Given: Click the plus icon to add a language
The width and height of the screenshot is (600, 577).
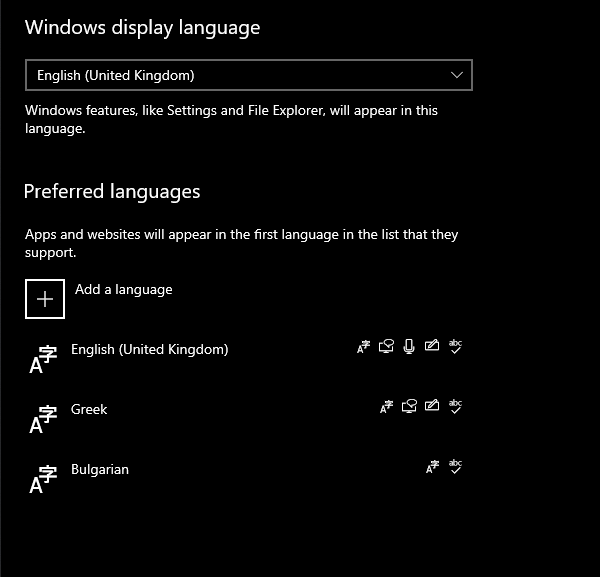Looking at the screenshot, I should pos(45,299).
